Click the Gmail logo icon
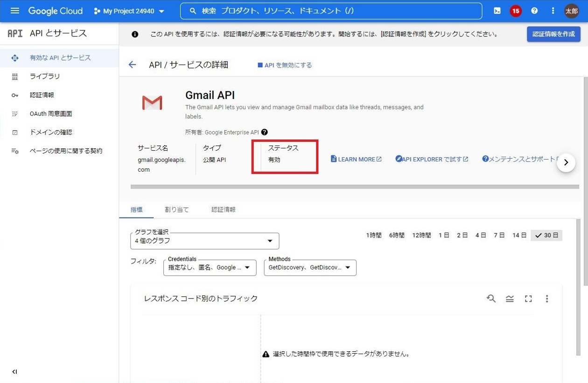This screenshot has height=383, width=588. pos(152,103)
